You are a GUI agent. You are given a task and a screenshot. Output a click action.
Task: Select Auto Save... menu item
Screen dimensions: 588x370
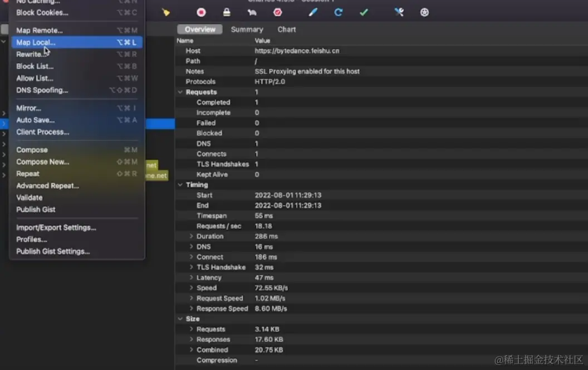77,120
